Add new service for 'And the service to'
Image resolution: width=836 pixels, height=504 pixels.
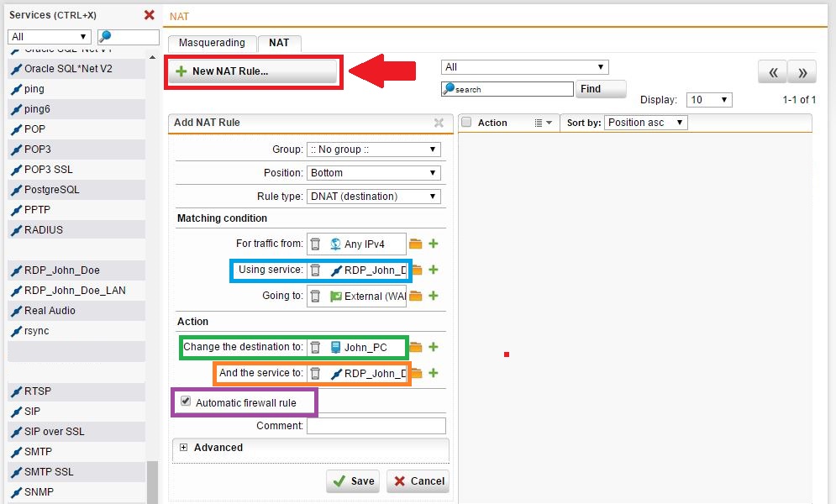[x=434, y=373]
